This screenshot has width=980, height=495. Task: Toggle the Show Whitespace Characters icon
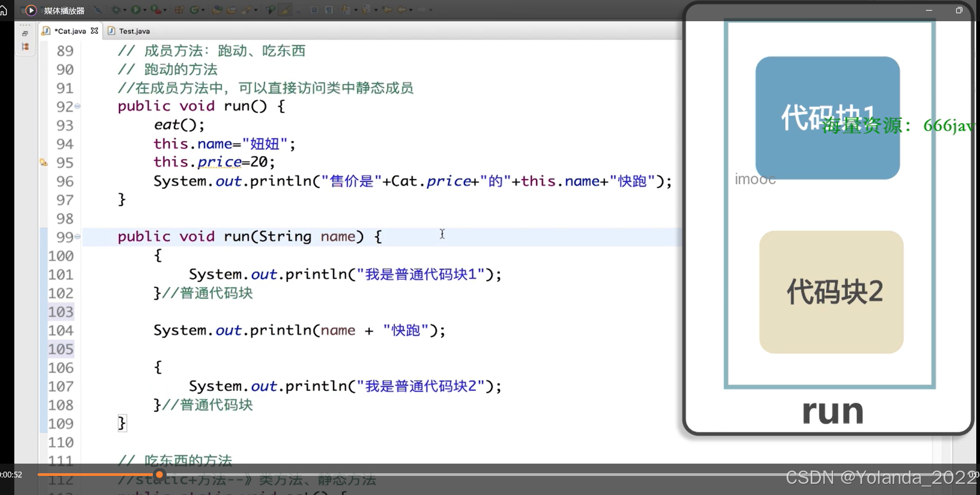point(328,10)
